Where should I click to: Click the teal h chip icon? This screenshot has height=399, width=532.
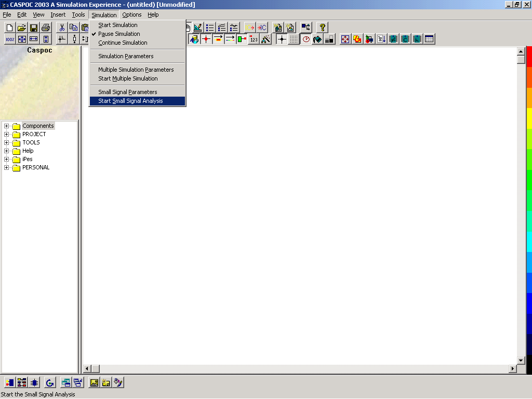pos(417,39)
